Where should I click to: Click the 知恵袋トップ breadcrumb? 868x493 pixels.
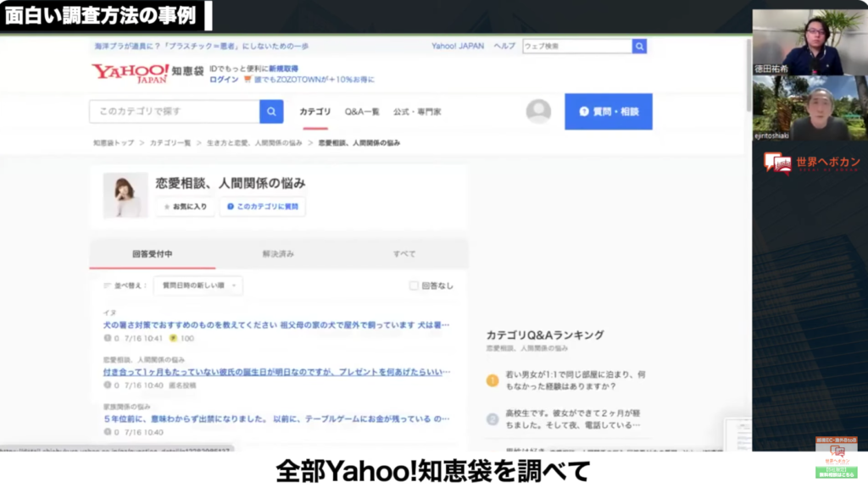coord(114,143)
